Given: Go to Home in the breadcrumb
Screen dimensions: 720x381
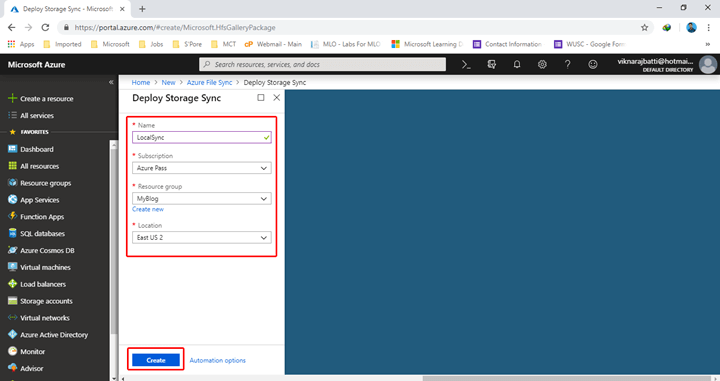Looking at the screenshot, I should (141, 83).
